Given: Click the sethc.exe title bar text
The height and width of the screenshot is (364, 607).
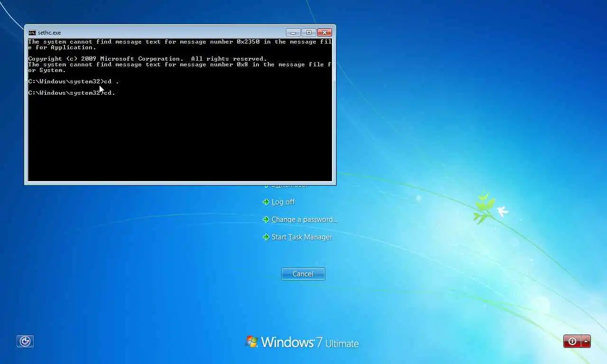Looking at the screenshot, I should point(49,33).
